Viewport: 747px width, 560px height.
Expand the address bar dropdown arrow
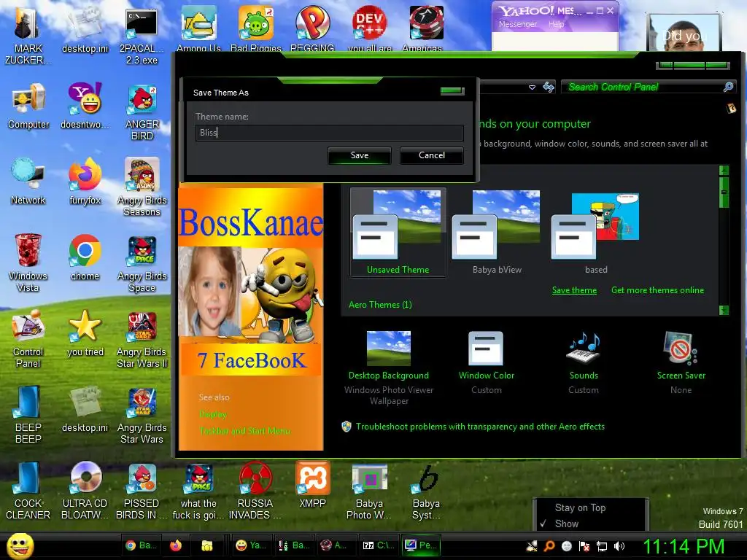point(532,87)
